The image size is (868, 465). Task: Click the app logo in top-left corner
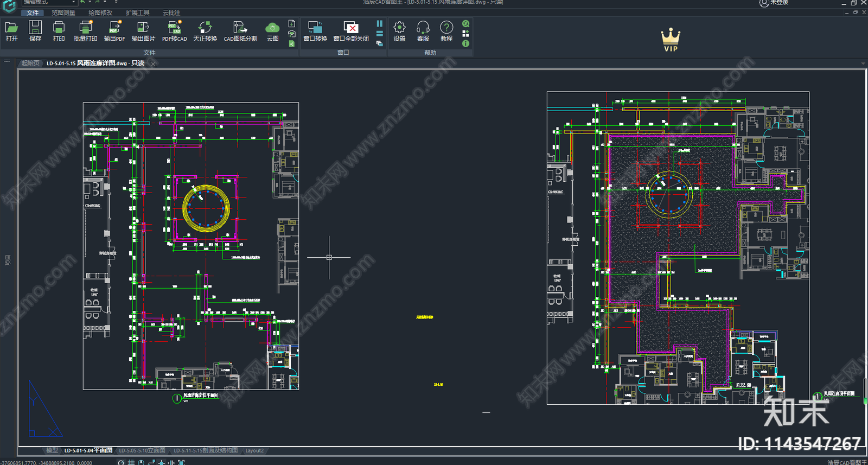[9, 5]
